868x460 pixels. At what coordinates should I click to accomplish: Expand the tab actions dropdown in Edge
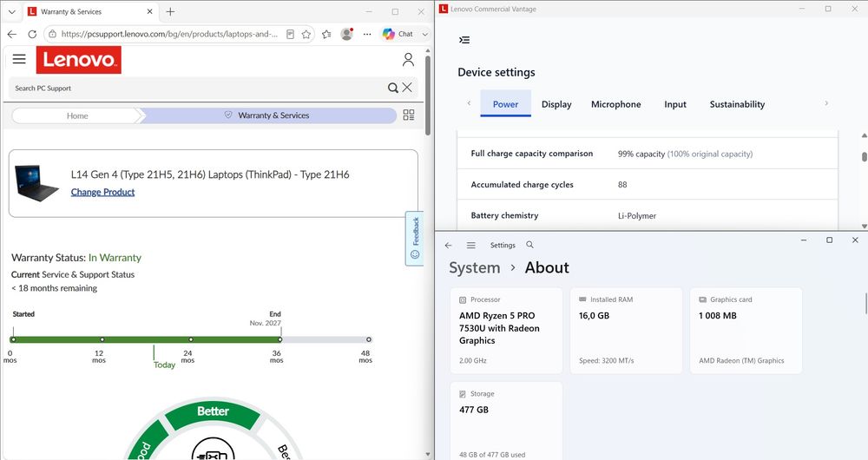click(425, 34)
